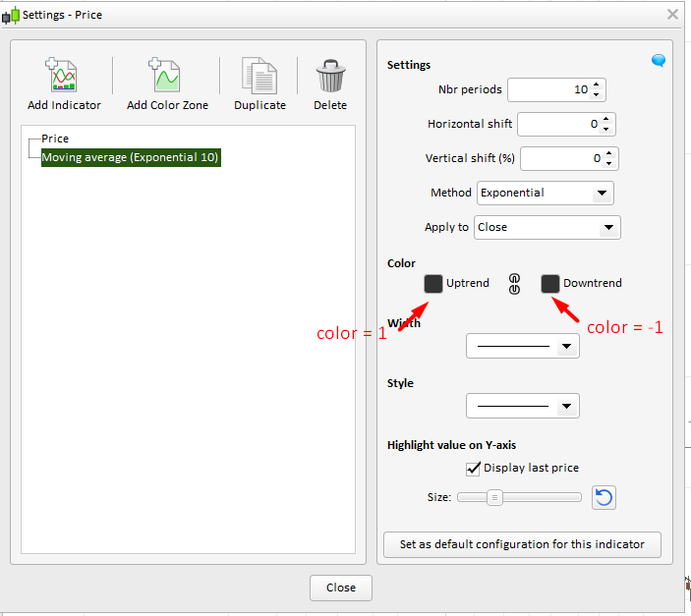Increase Vertical shift (%) with up arrow
Image resolution: width=691 pixels, height=616 pixels.
[x=608, y=153]
